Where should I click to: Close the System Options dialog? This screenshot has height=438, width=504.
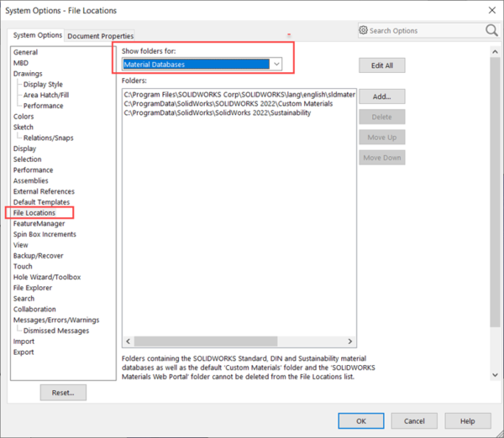pyautogui.click(x=492, y=10)
